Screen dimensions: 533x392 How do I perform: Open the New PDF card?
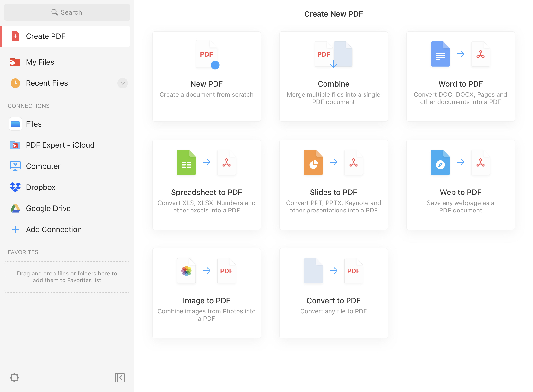pos(206,76)
